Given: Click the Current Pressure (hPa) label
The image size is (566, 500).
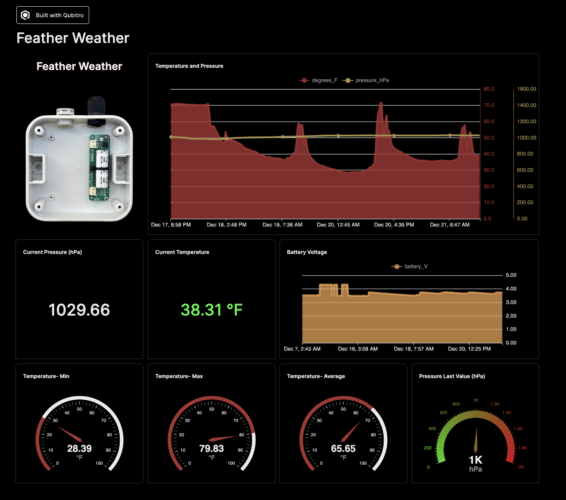Looking at the screenshot, I should pyautogui.click(x=52, y=252).
